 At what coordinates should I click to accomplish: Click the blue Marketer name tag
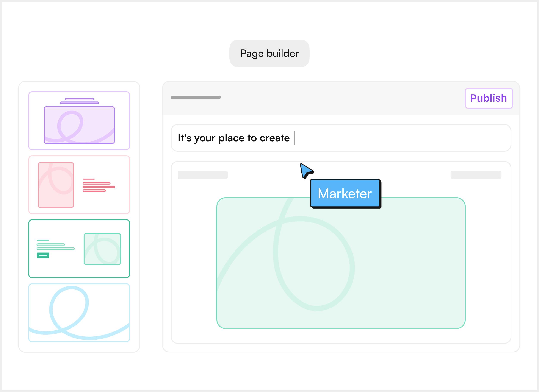[x=345, y=193]
